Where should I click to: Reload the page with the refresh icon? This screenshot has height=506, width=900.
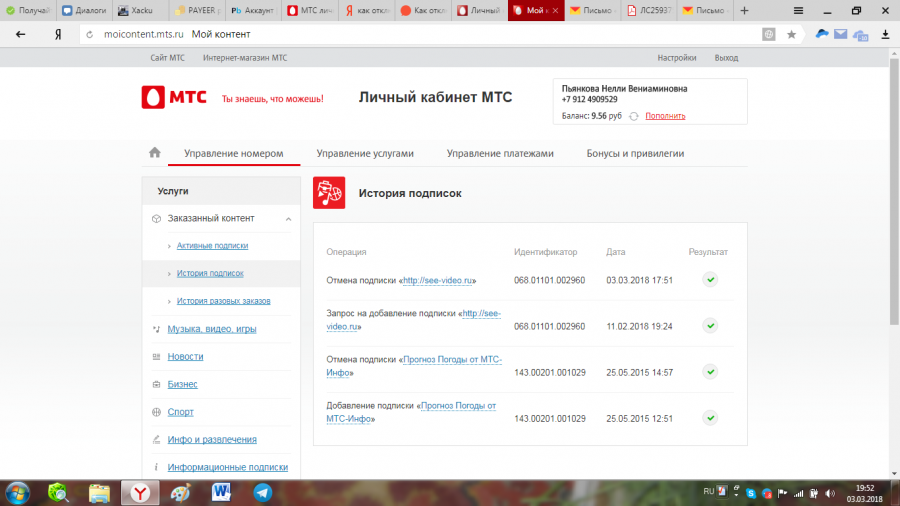pyautogui.click(x=90, y=34)
